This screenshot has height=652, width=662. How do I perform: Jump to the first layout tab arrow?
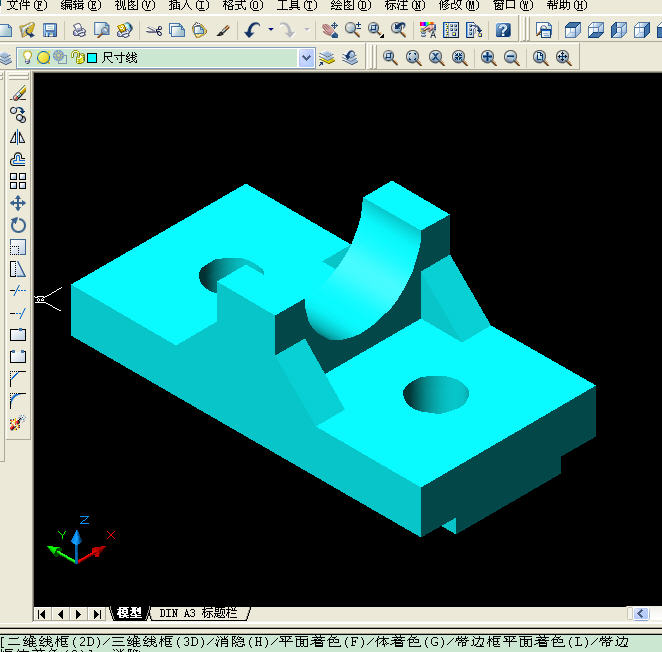(41, 614)
